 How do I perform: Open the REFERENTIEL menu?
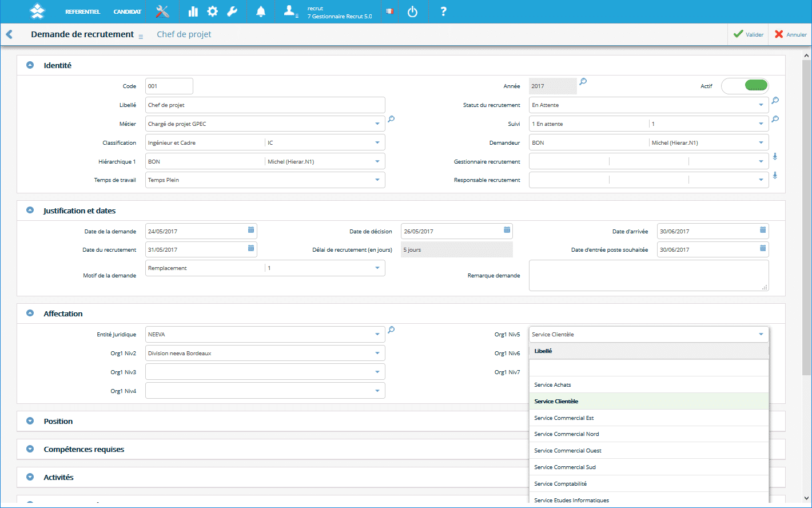(83, 11)
